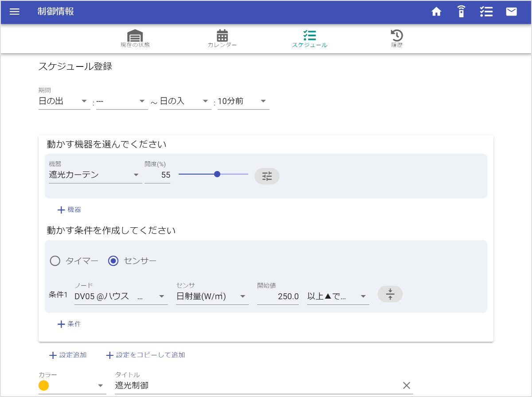The height and width of the screenshot is (397, 532).
Task: Open the checklist icon in the top bar
Action: [x=486, y=12]
